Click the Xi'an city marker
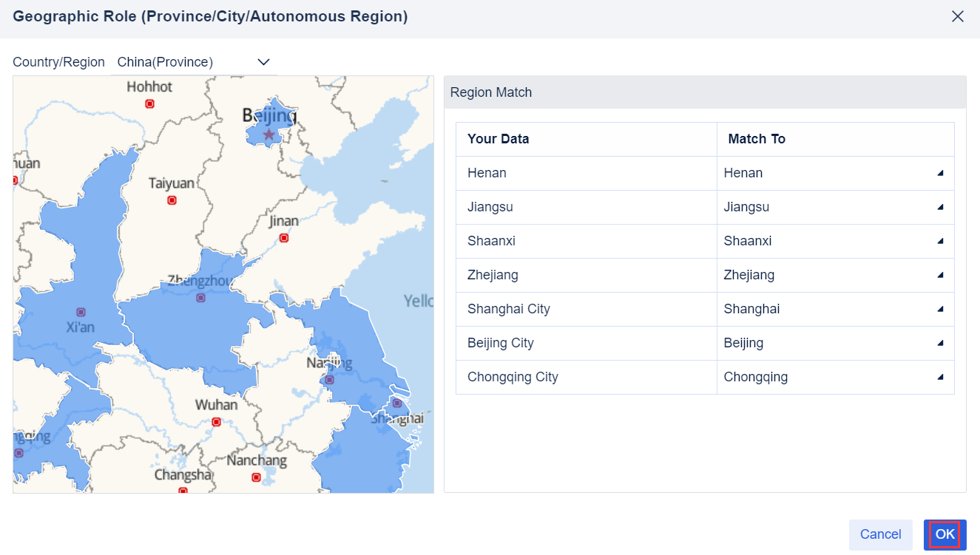Image resolution: width=980 pixels, height=555 pixels. [81, 312]
